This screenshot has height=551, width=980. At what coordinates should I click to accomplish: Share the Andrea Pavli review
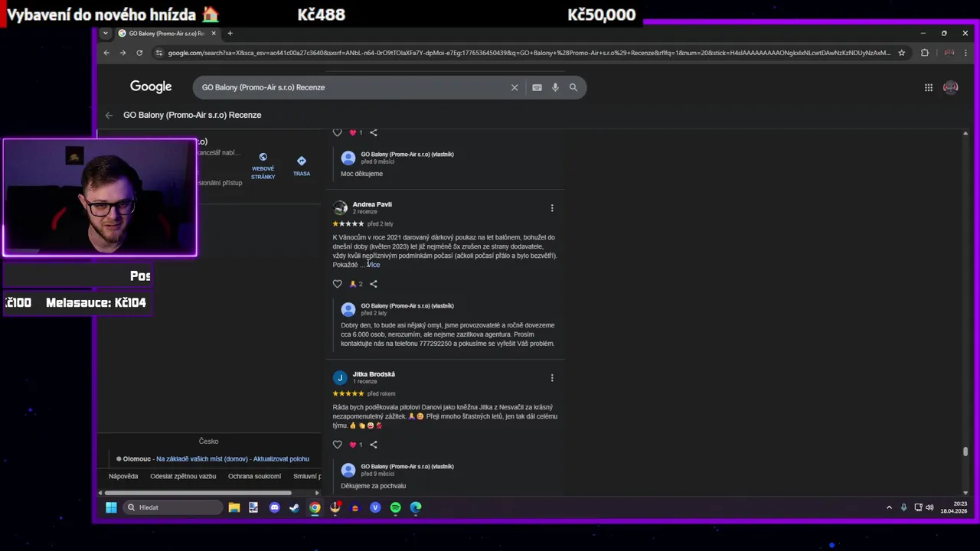click(x=374, y=284)
